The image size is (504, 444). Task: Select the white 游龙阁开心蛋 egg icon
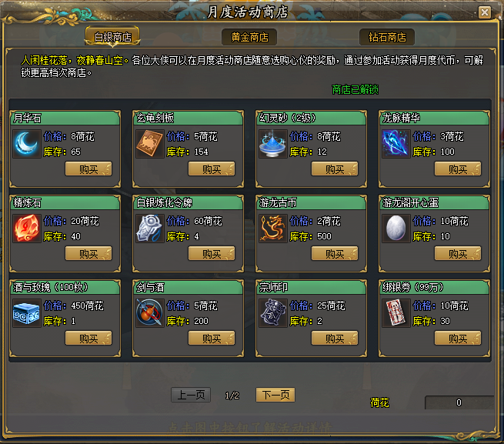[x=396, y=229]
